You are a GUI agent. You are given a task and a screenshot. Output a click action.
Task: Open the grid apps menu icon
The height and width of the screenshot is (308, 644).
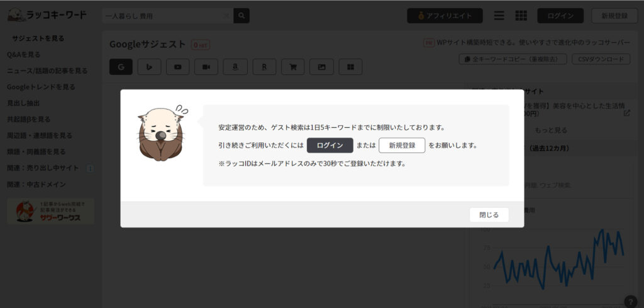coord(521,16)
